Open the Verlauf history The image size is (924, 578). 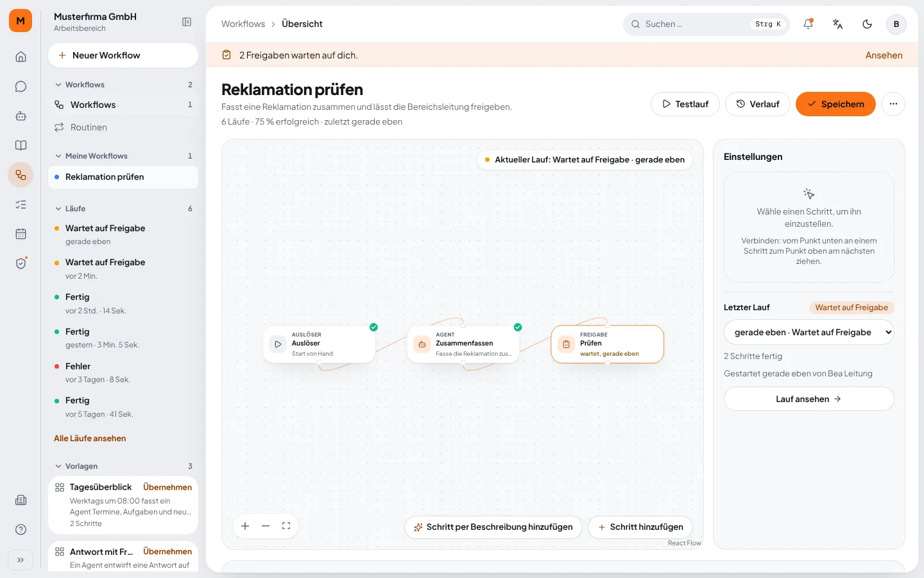tap(758, 104)
